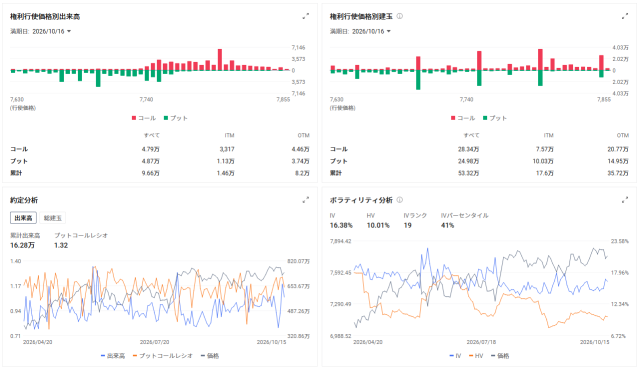Expand the 権利行使価格別出来高 panel to fullscreen

click(x=305, y=16)
